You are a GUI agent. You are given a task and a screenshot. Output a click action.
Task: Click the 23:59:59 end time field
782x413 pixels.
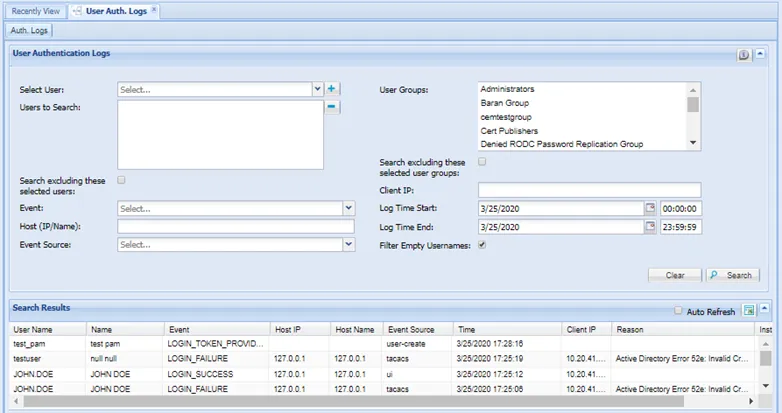coord(680,227)
